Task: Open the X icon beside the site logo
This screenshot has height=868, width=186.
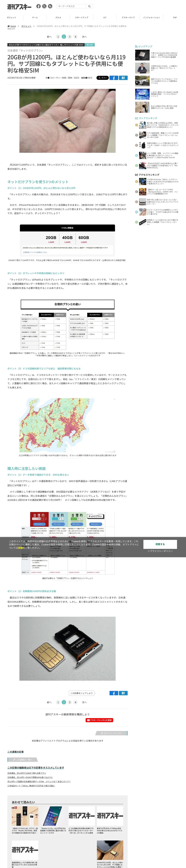Action: (44, 6)
